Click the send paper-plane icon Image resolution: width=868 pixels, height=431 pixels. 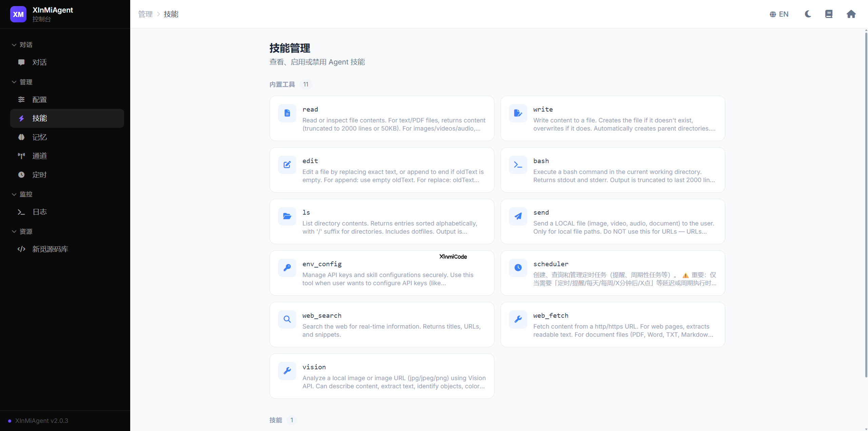click(518, 216)
